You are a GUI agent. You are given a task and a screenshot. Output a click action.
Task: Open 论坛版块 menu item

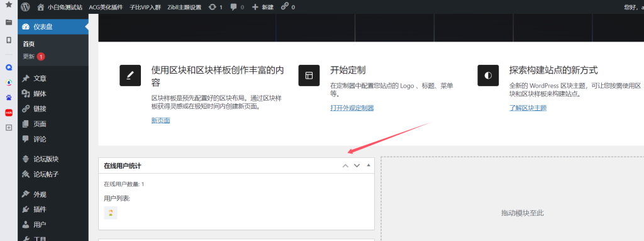click(53, 159)
